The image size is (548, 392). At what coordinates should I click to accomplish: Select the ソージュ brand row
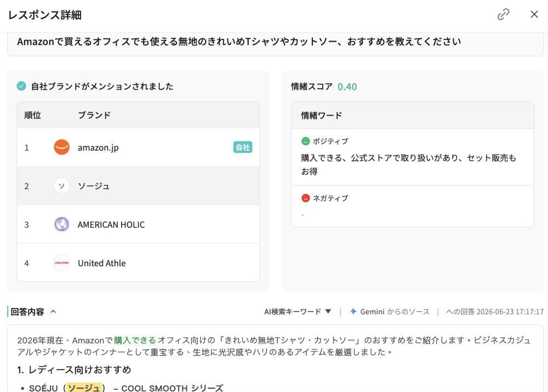point(138,186)
